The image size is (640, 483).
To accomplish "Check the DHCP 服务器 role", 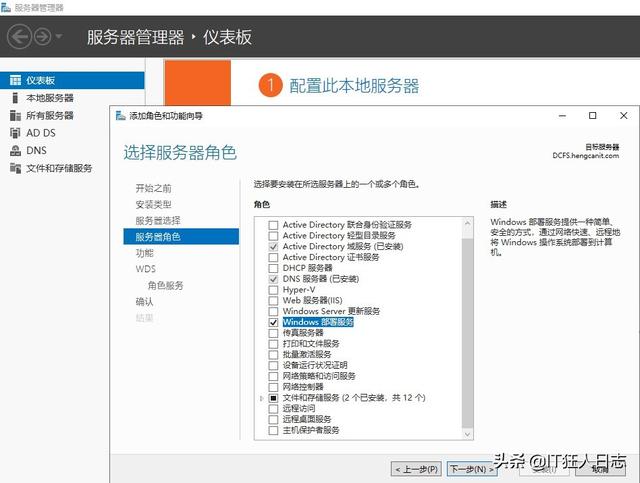I will click(273, 268).
